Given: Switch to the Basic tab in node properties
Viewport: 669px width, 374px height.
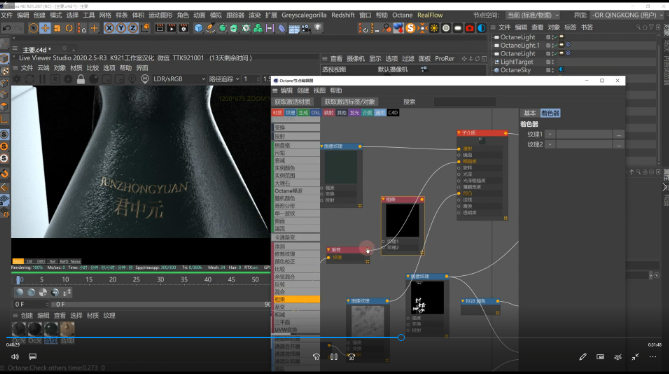Looking at the screenshot, I should 529,113.
